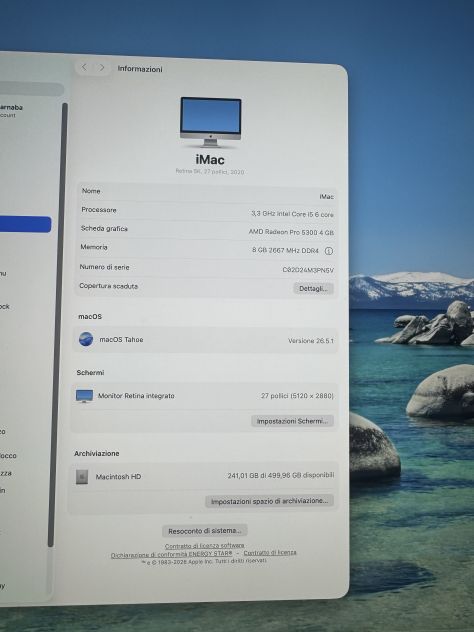Click Retina 5K, 27 pollici, 2020 subtitle

(210, 171)
